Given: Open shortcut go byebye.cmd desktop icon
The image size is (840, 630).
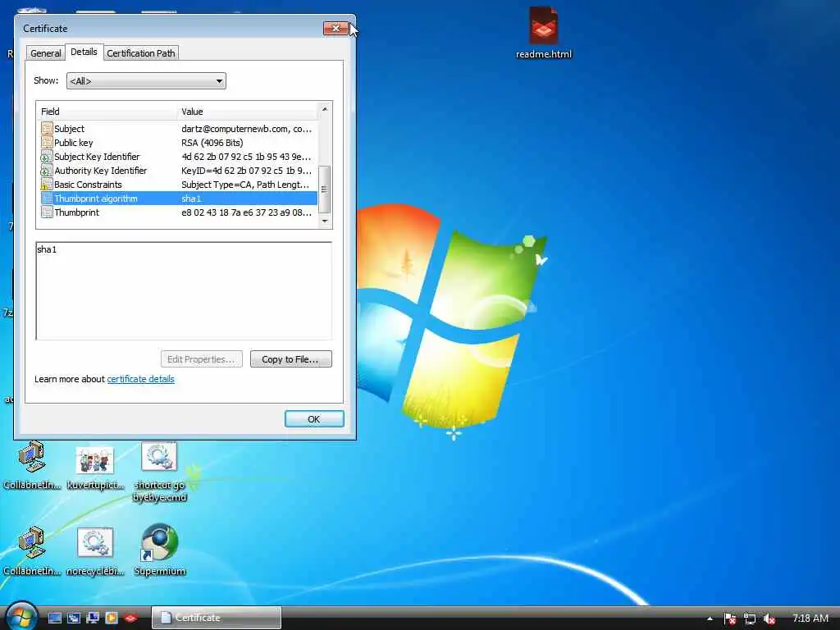Looking at the screenshot, I should (160, 472).
